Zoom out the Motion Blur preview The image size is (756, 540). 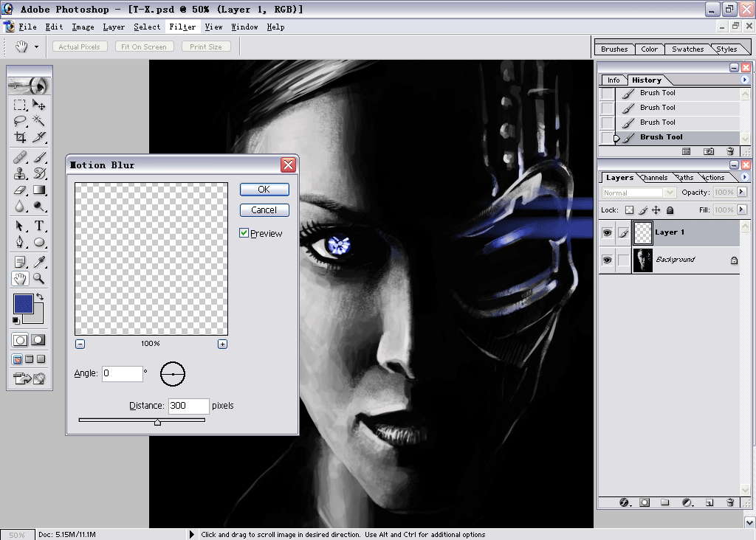[x=80, y=344]
